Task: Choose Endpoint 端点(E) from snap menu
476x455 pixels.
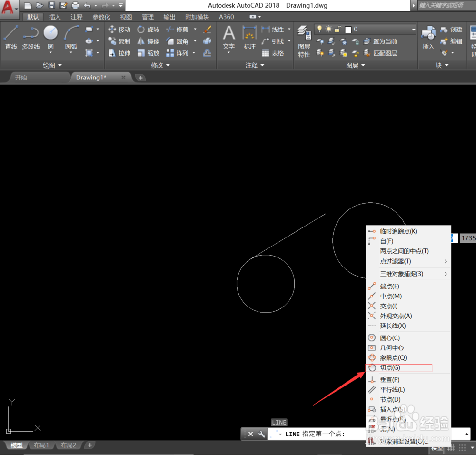Action: pos(408,286)
